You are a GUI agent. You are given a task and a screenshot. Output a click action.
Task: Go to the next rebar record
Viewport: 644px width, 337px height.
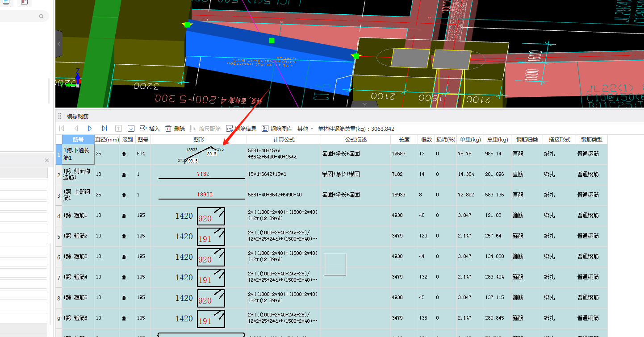90,129
